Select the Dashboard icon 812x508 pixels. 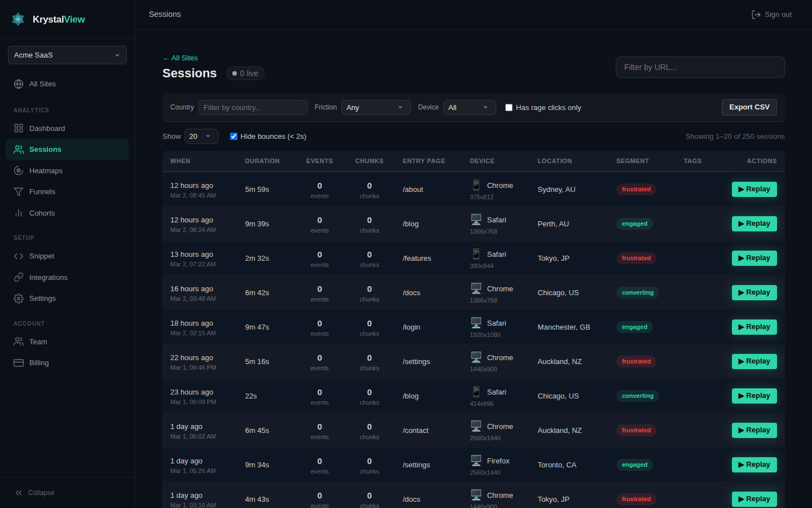tap(18, 128)
